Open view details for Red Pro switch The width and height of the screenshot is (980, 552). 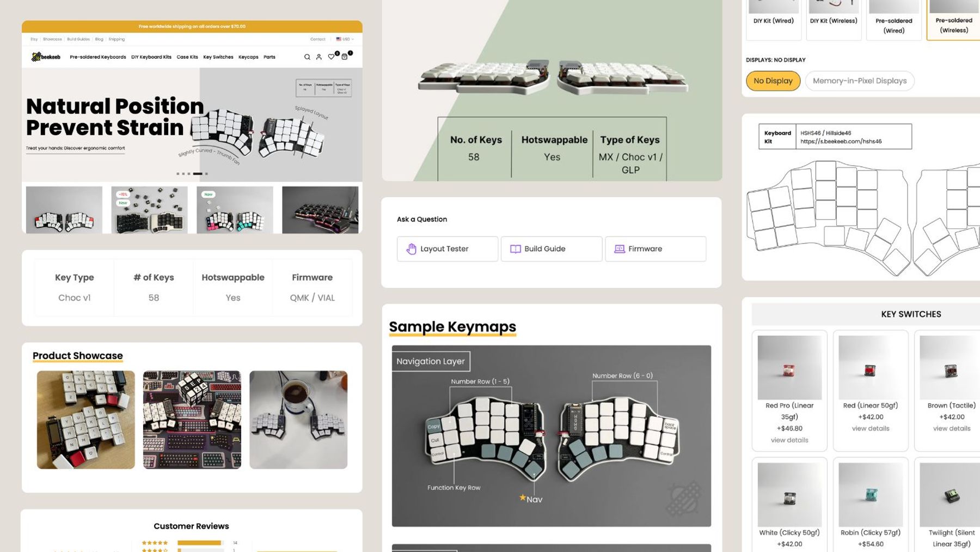tap(788, 439)
